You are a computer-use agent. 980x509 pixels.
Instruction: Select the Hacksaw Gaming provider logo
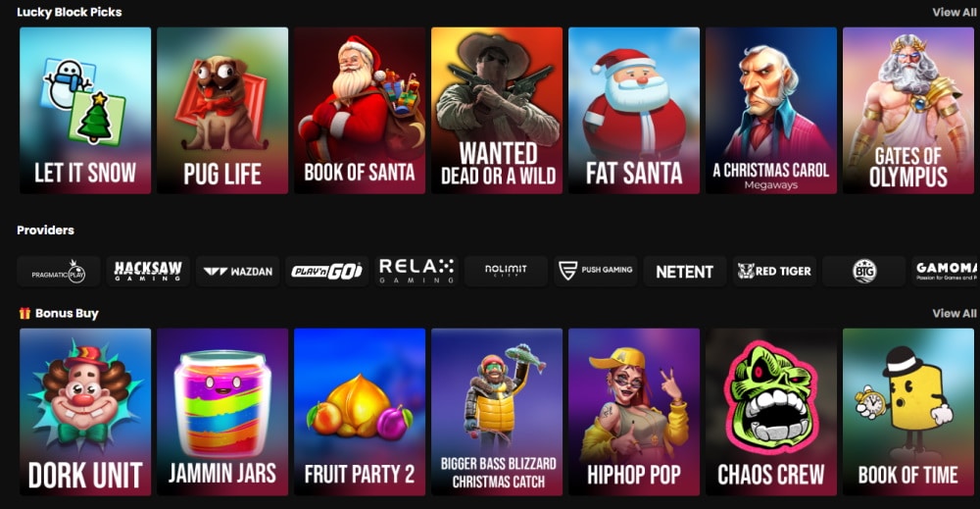pyautogui.click(x=148, y=272)
